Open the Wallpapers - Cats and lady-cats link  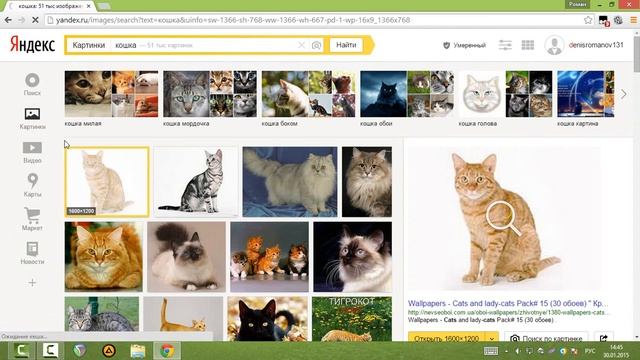tap(508, 303)
